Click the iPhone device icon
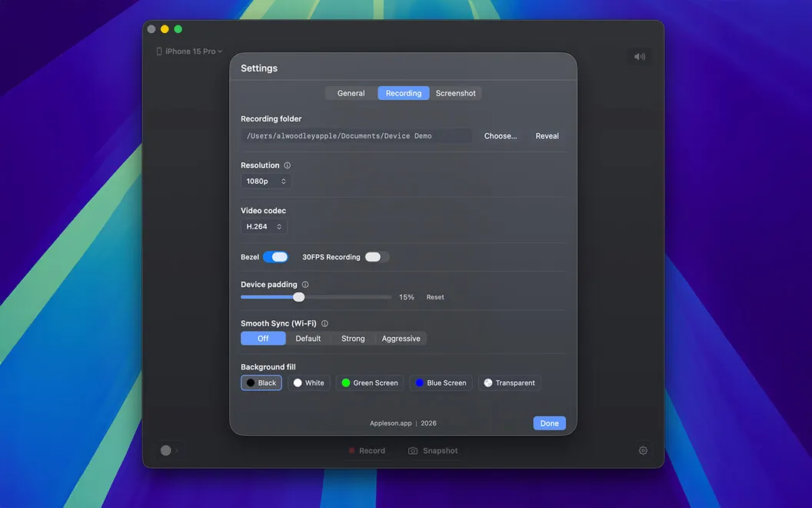812x508 pixels. [159, 52]
